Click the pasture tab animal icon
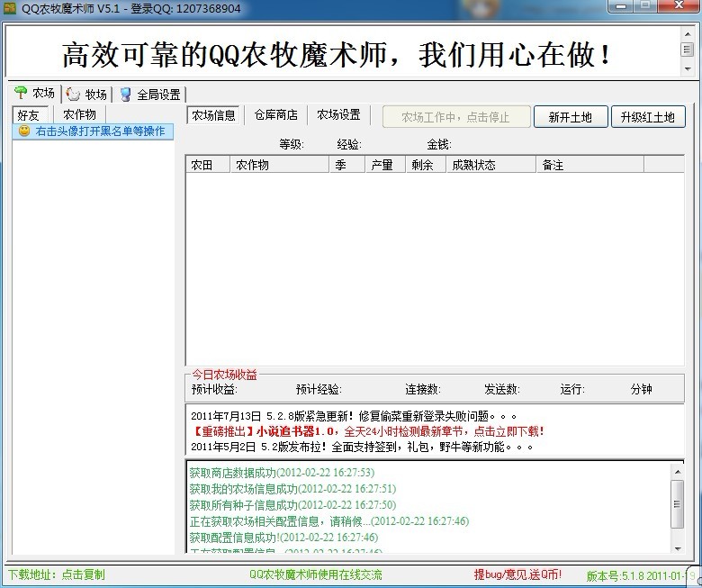Viewport: 702px width, 588px height. 73,95
